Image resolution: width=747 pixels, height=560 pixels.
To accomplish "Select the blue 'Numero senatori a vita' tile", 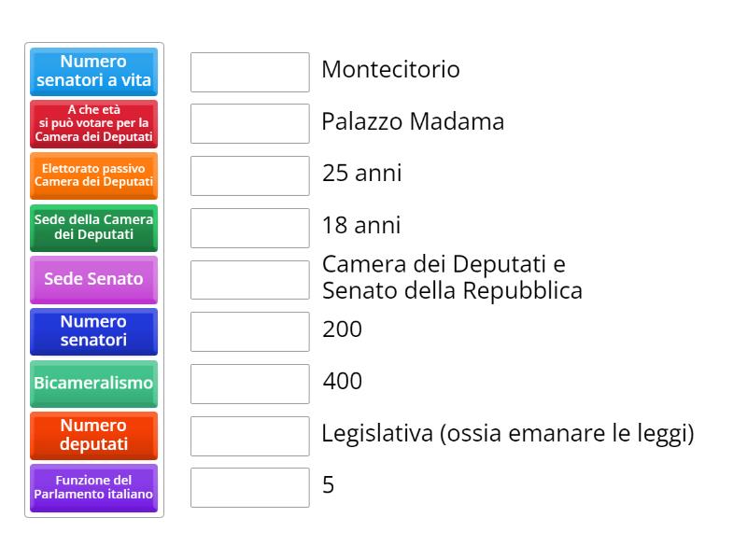I will [93, 71].
